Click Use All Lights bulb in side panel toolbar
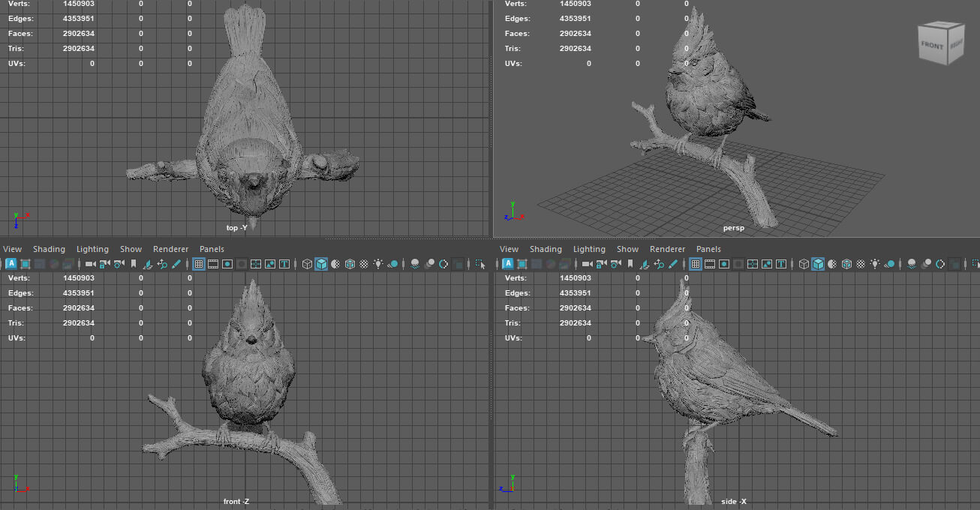 coord(875,264)
